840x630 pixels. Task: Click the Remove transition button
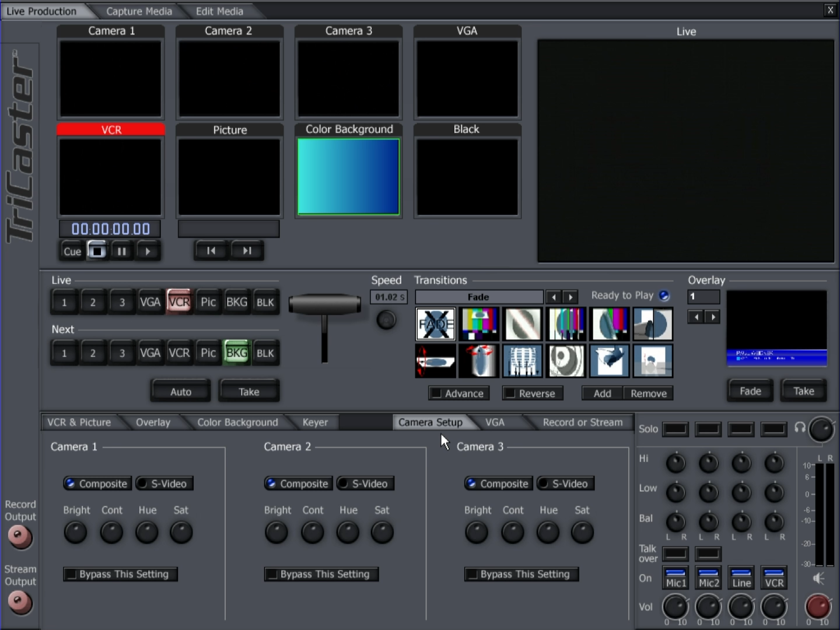(649, 394)
